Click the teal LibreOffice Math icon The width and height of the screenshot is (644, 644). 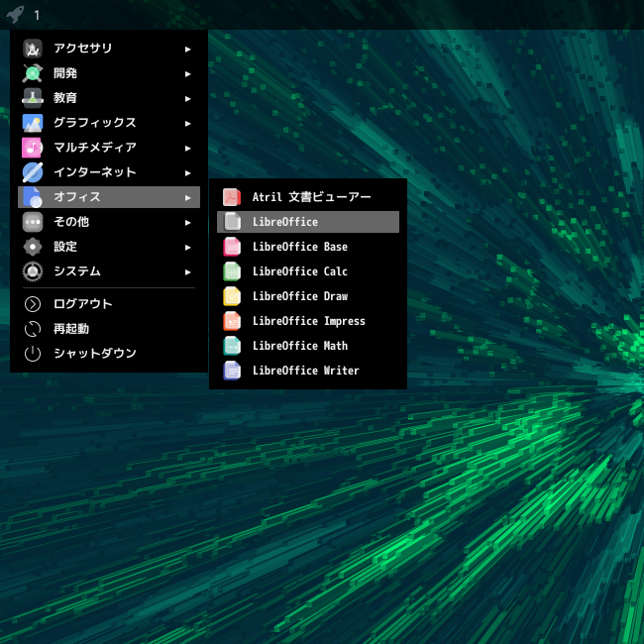coord(232,346)
